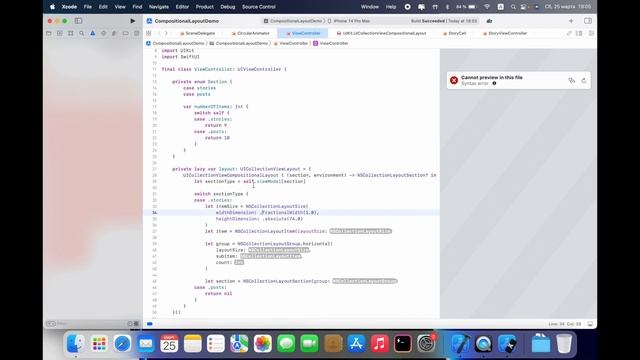Open the library with plus button
Screen dimensions: 640x360
pyautogui.click(x=571, y=21)
